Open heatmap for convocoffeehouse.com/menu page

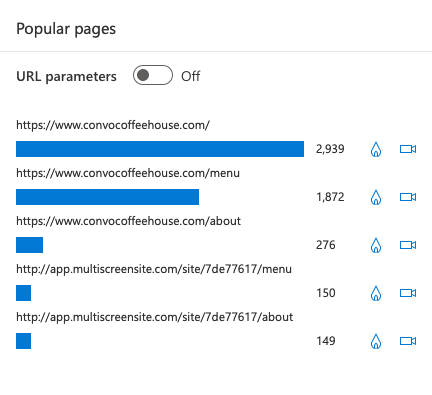tap(376, 197)
